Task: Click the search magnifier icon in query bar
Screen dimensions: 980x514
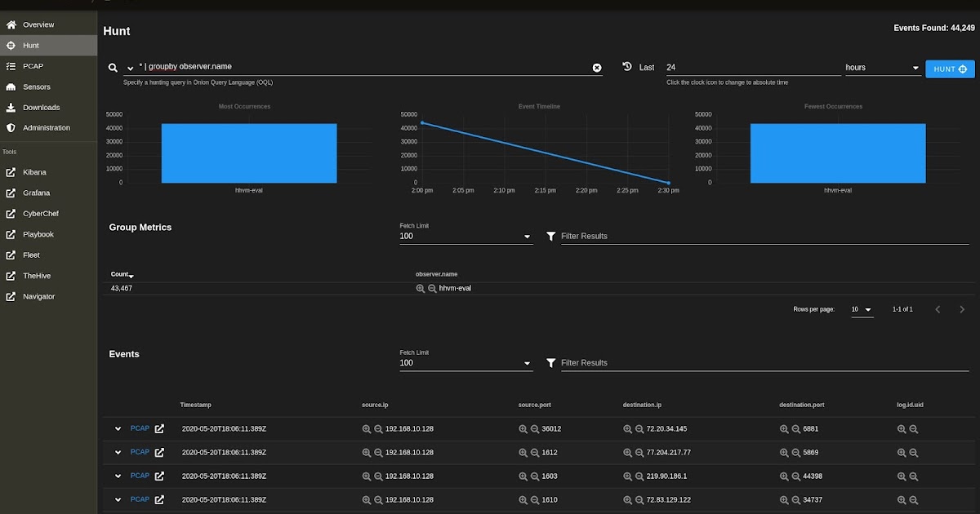Action: [113, 68]
